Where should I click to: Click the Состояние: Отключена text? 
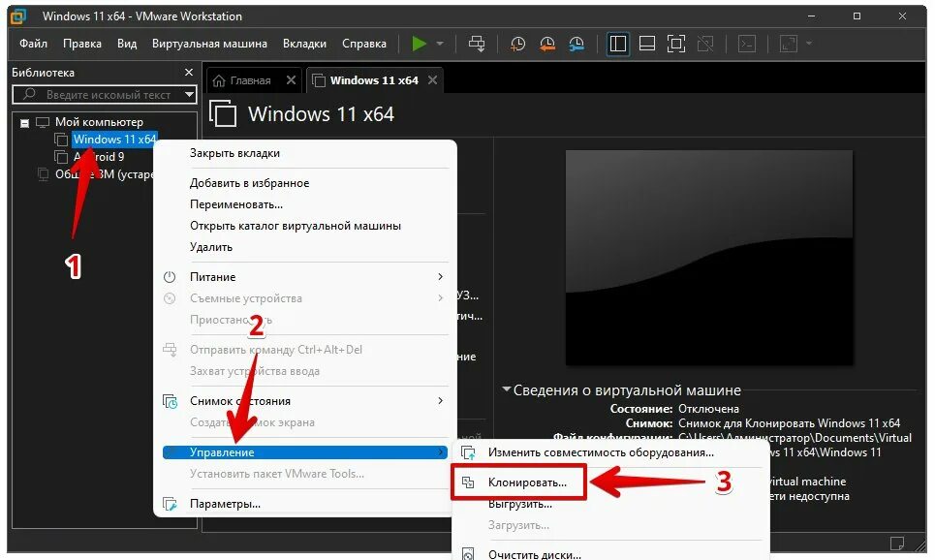coord(674,409)
